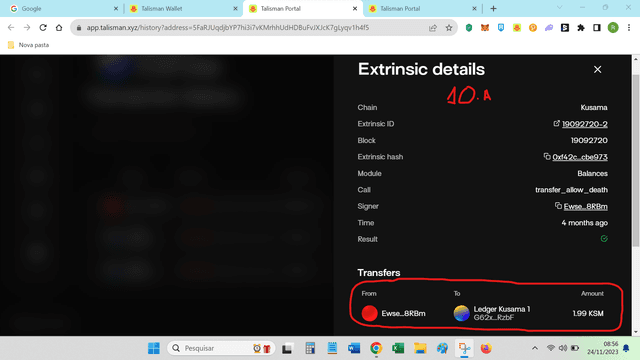This screenshot has height=360, width=640.
Task: Switch to the Google browser tab
Action: pyautogui.click(x=31, y=9)
